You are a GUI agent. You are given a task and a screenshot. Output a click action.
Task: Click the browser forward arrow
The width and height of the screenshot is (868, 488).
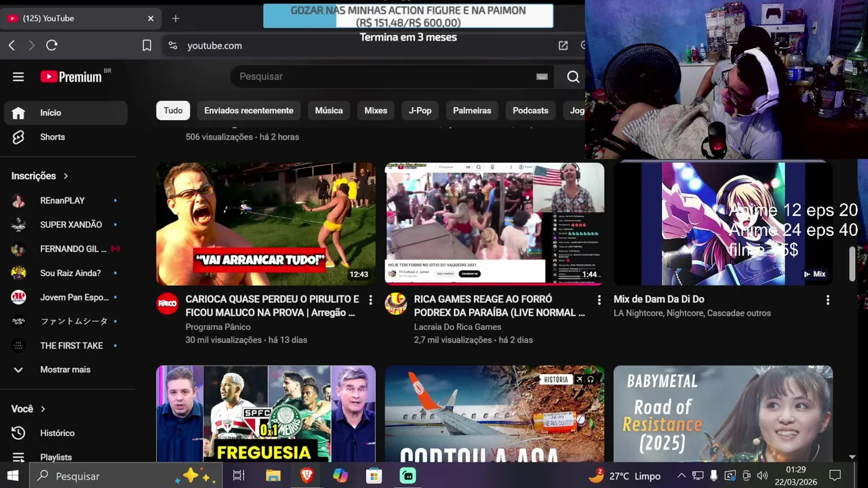pos(31,45)
